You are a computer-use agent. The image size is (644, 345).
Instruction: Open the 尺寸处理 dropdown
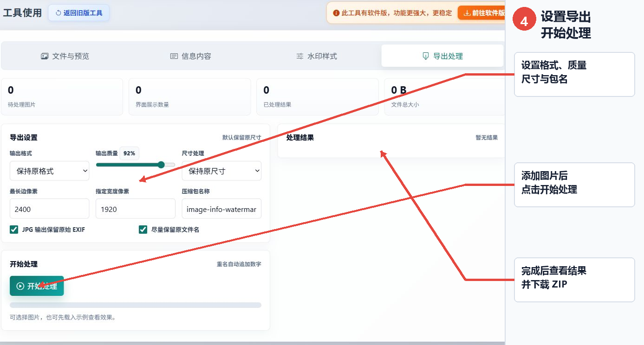tap(221, 171)
